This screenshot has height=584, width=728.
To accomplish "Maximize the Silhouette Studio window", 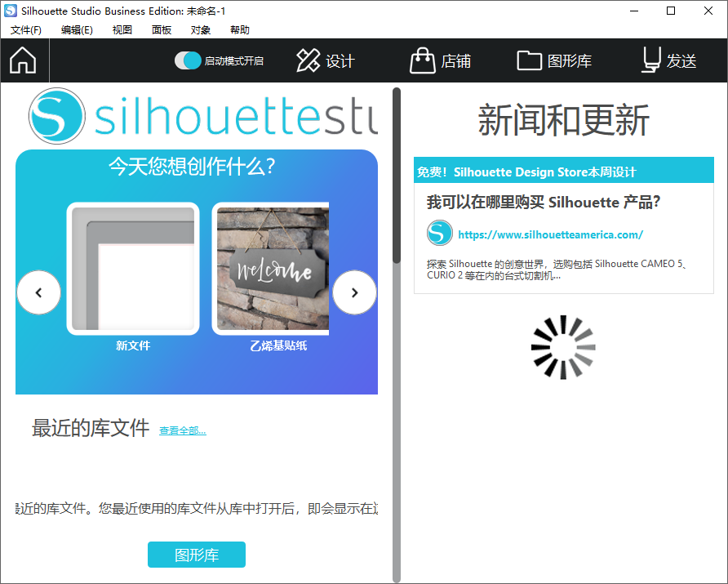I will 671,11.
